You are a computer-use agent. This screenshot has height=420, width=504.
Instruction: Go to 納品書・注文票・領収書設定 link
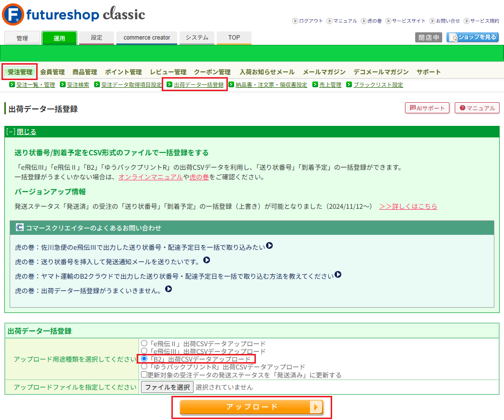[x=271, y=85]
